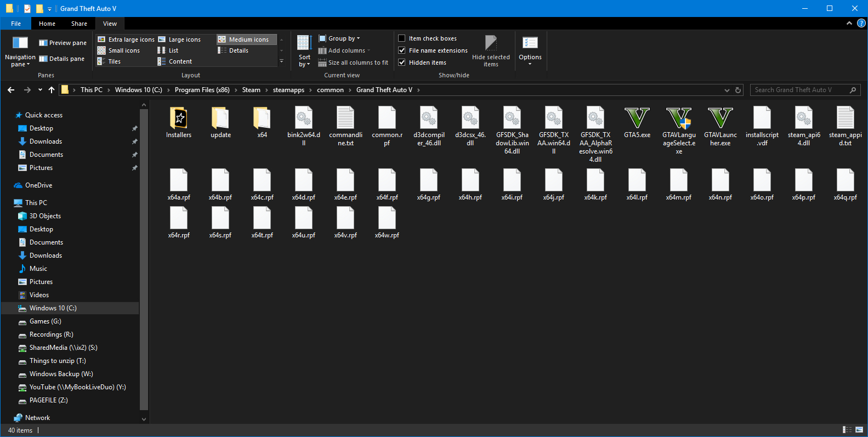Select bink2w64.dll file
This screenshot has height=437, width=868.
[x=304, y=126]
